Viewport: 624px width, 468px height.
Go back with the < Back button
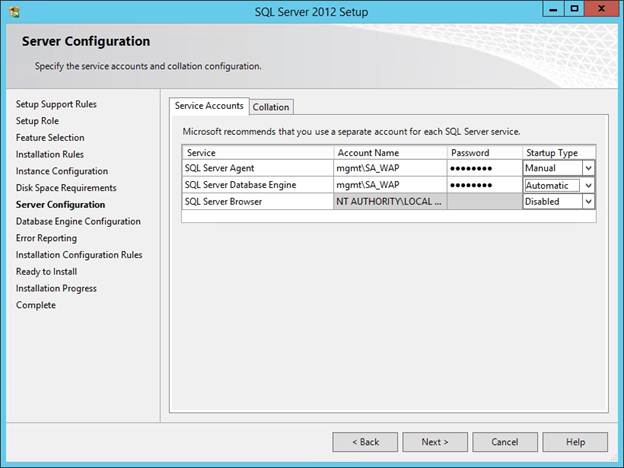[x=365, y=442]
